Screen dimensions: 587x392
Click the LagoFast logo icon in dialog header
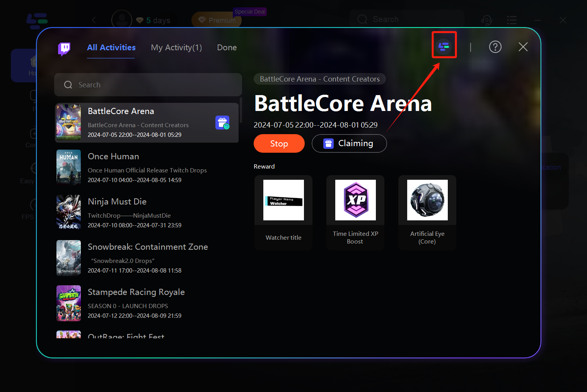444,47
